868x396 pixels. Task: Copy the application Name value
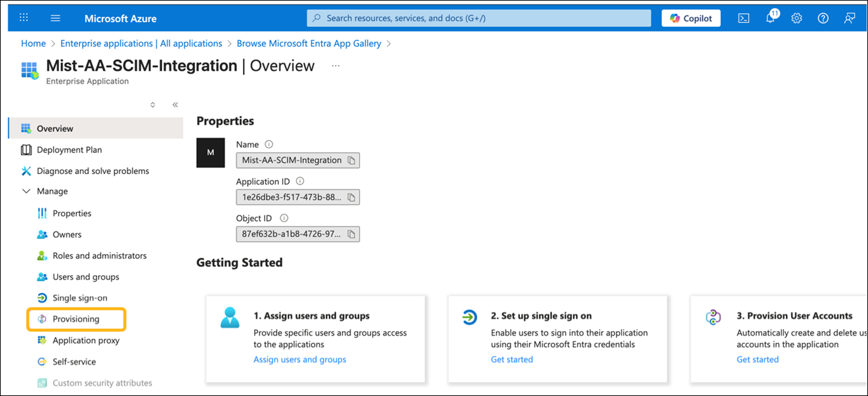click(x=352, y=160)
